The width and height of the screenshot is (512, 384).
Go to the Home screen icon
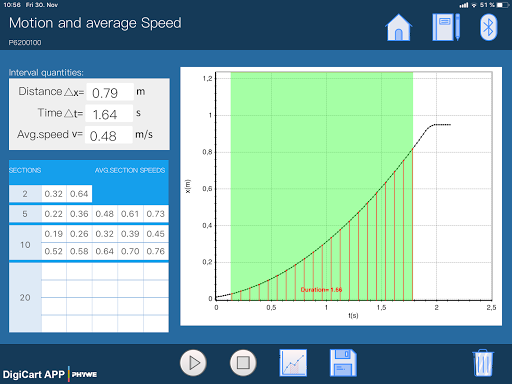[x=399, y=27]
